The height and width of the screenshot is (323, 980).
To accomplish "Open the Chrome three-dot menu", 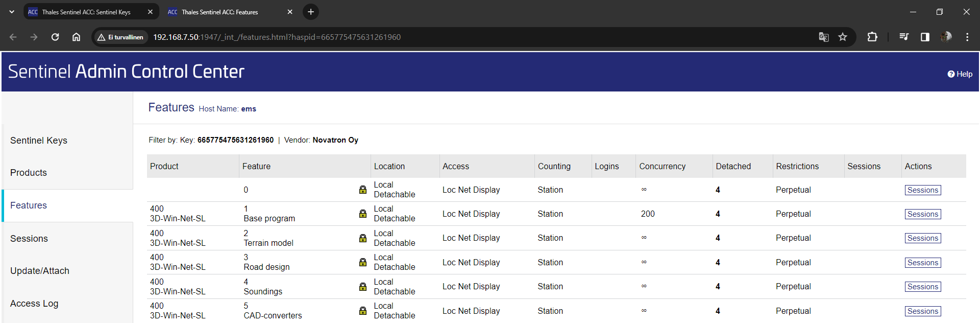I will tap(967, 37).
